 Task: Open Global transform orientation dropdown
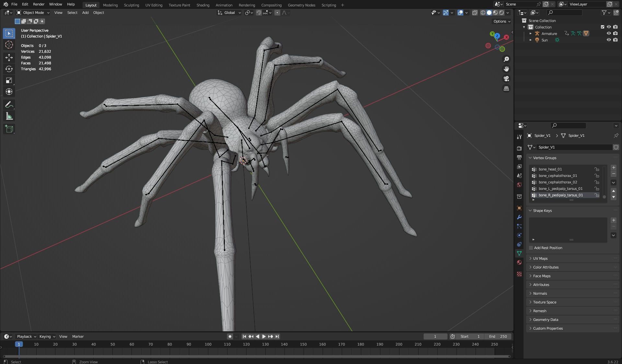229,13
